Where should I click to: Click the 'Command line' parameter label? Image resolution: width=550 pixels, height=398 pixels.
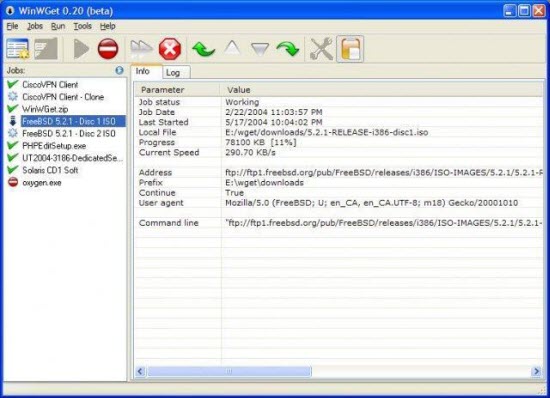pyautogui.click(x=169, y=223)
